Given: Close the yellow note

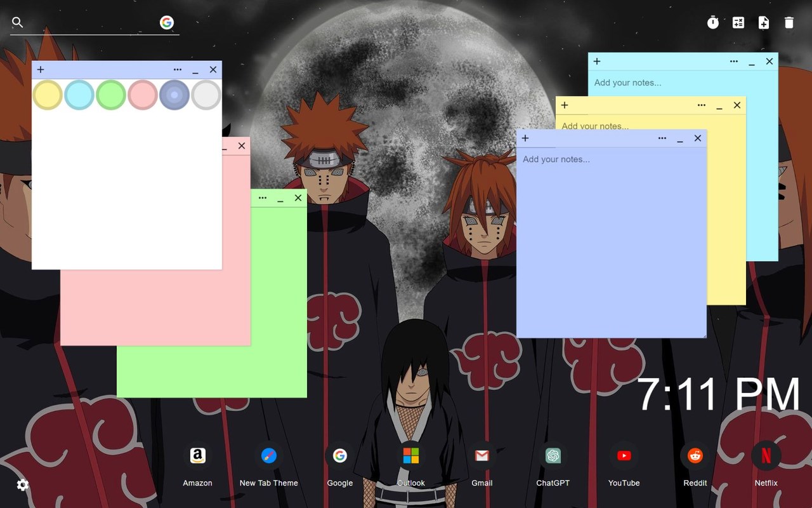Looking at the screenshot, I should pyautogui.click(x=737, y=105).
